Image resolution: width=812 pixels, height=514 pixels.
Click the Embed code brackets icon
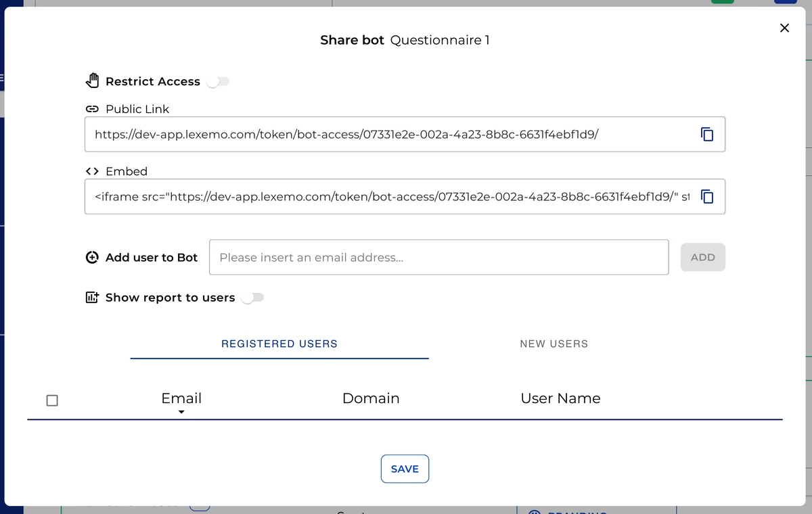coord(92,171)
